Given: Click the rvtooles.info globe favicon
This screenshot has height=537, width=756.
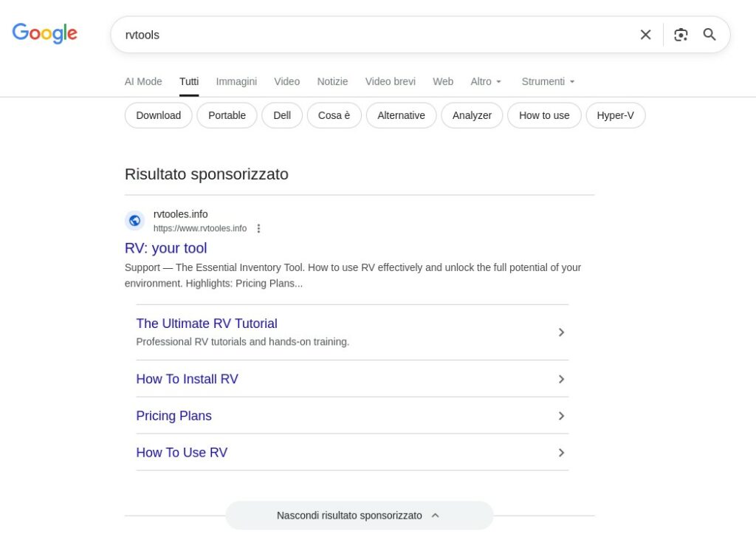Looking at the screenshot, I should tap(134, 220).
